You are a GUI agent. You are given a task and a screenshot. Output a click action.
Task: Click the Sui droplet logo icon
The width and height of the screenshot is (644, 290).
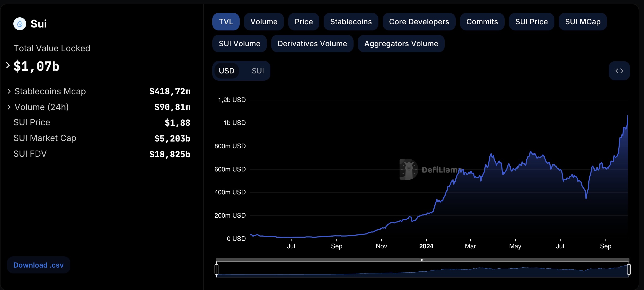(20, 24)
